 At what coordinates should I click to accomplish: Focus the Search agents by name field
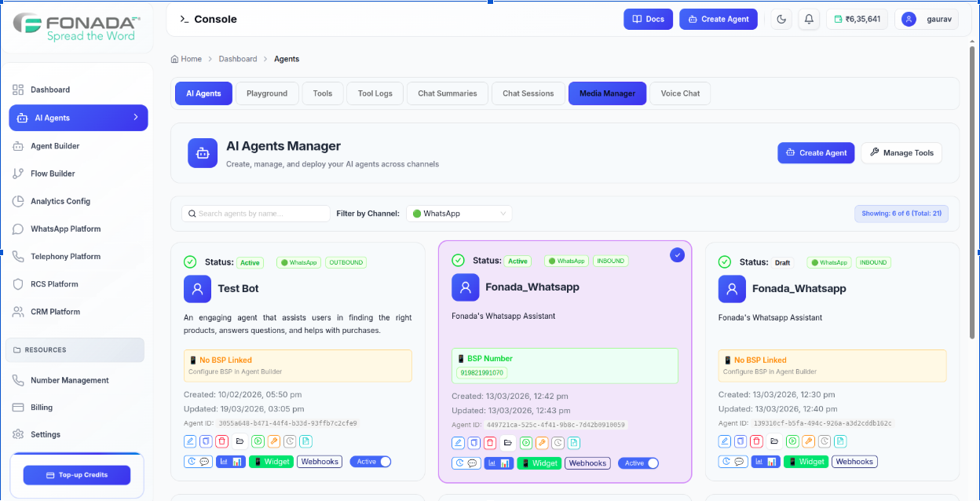256,214
